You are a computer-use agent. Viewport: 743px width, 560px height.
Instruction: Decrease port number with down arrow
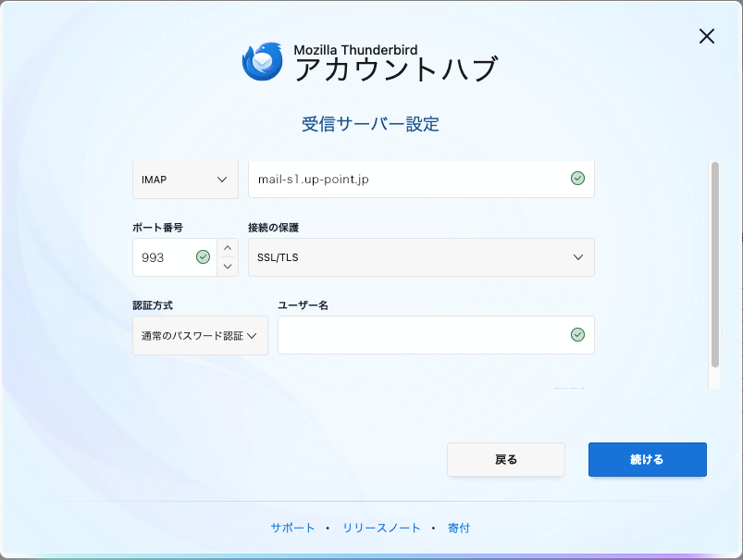tap(228, 267)
